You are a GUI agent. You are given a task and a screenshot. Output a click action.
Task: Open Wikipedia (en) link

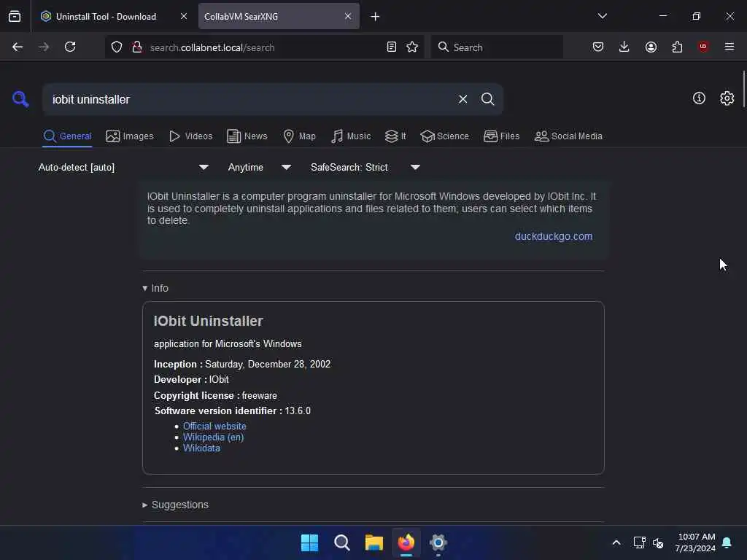tap(213, 437)
